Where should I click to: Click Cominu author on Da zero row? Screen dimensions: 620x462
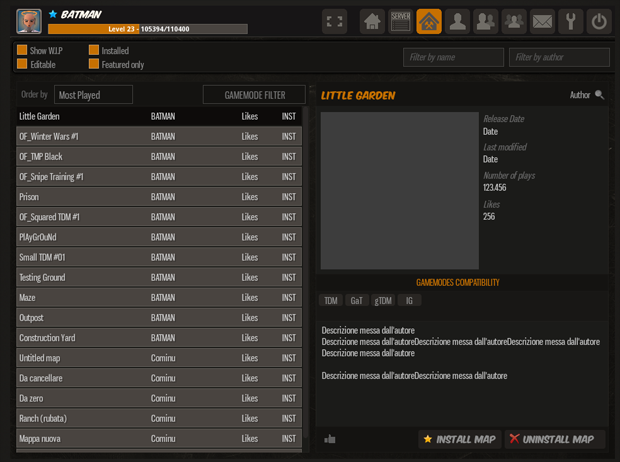[x=163, y=399]
